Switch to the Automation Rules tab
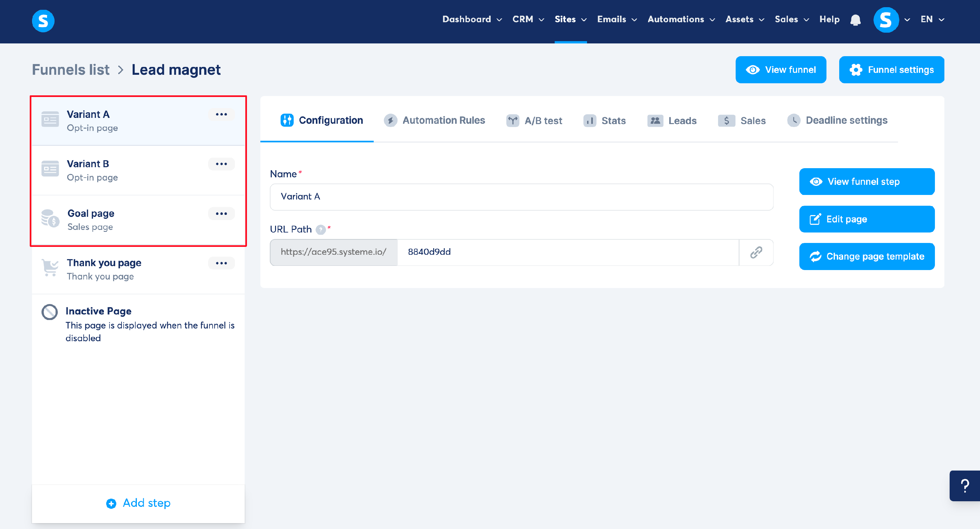Viewport: 980px width, 529px height. point(434,120)
